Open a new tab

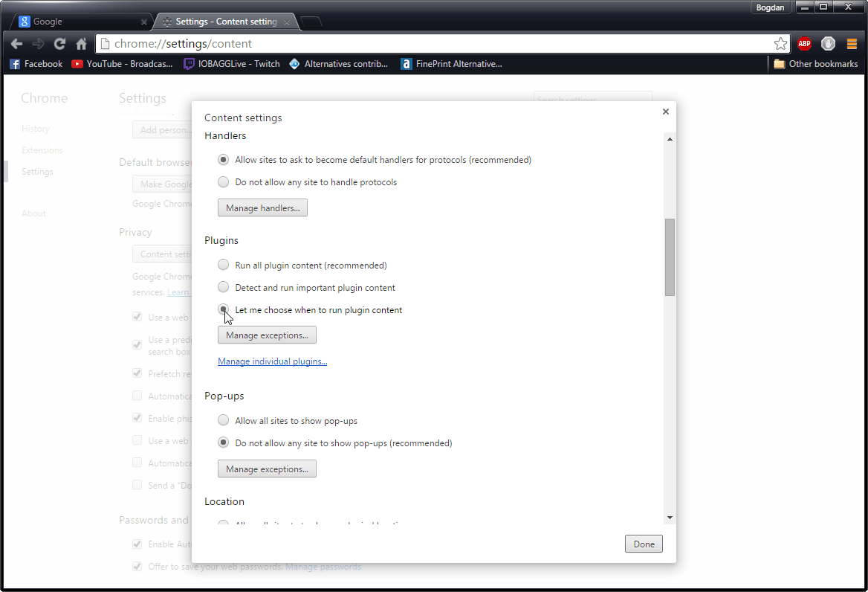tap(311, 22)
